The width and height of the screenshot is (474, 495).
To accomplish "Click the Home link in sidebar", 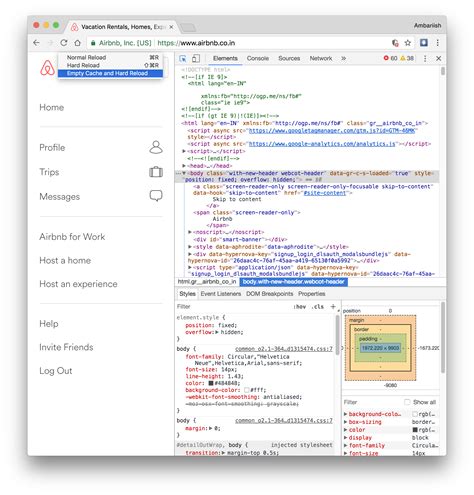I will point(52,107).
